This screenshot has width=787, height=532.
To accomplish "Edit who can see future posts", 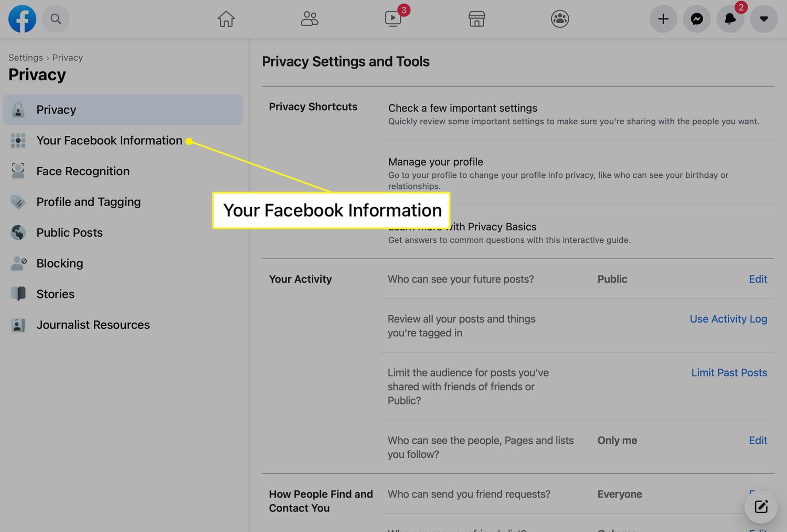I will click(x=758, y=279).
